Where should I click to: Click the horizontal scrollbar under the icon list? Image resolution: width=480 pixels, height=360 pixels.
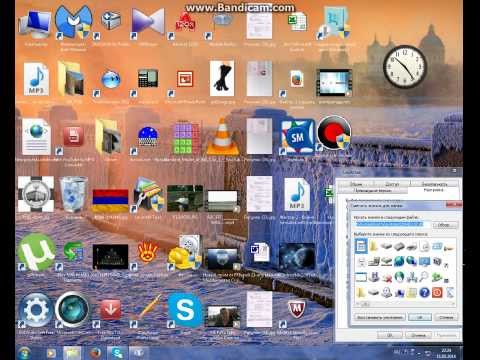(405, 304)
